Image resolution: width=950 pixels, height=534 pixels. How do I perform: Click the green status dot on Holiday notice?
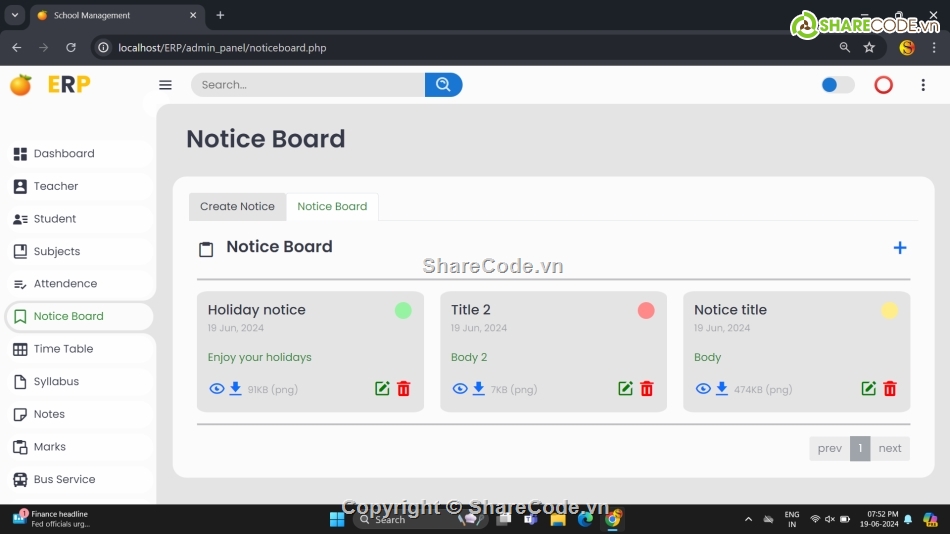tap(403, 311)
